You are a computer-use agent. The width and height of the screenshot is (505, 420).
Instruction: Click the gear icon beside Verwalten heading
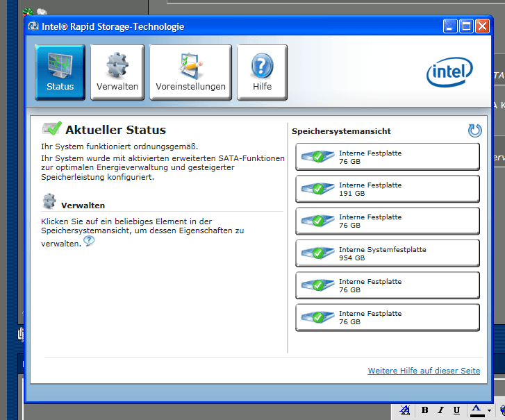[x=49, y=201]
